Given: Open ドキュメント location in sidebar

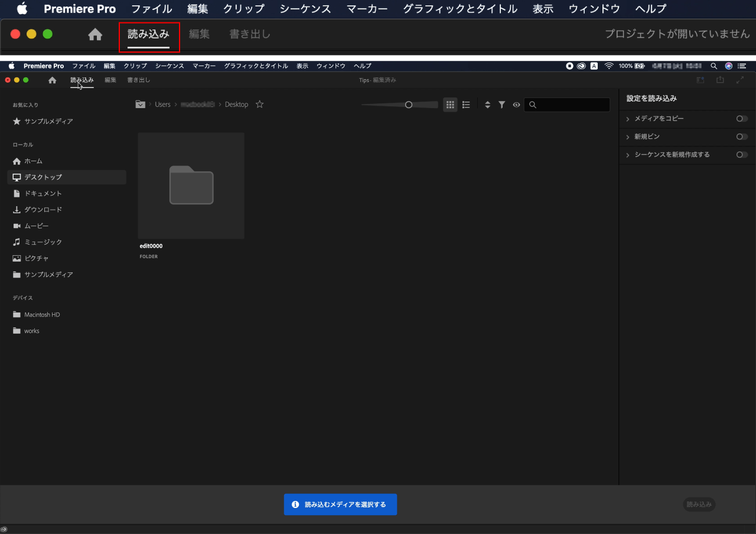Looking at the screenshot, I should pos(37,193).
